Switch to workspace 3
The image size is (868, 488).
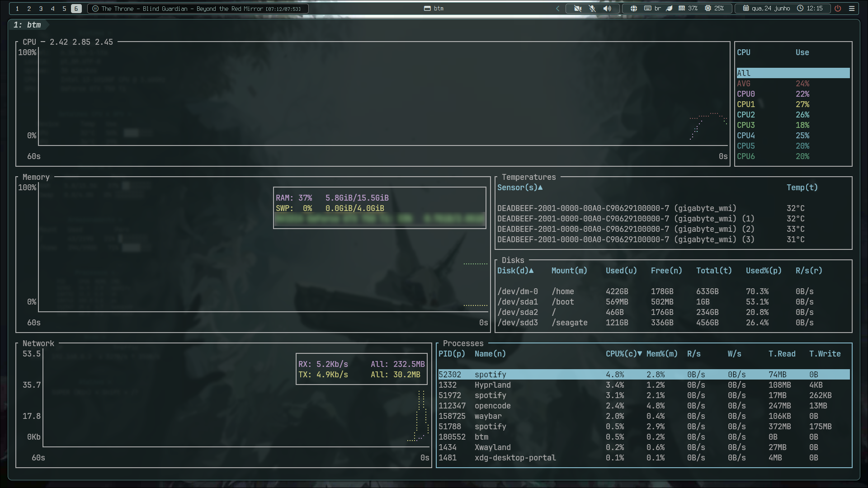click(x=41, y=9)
